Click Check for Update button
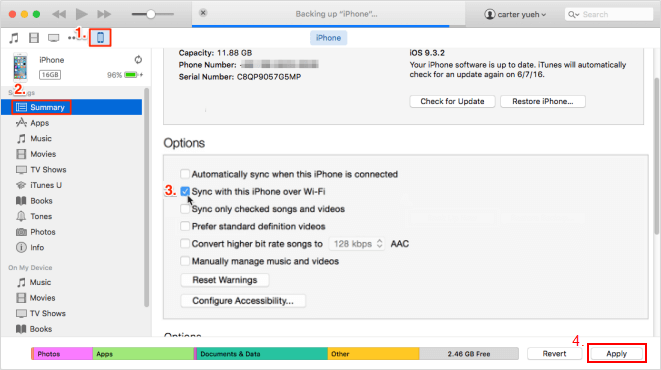 [452, 102]
